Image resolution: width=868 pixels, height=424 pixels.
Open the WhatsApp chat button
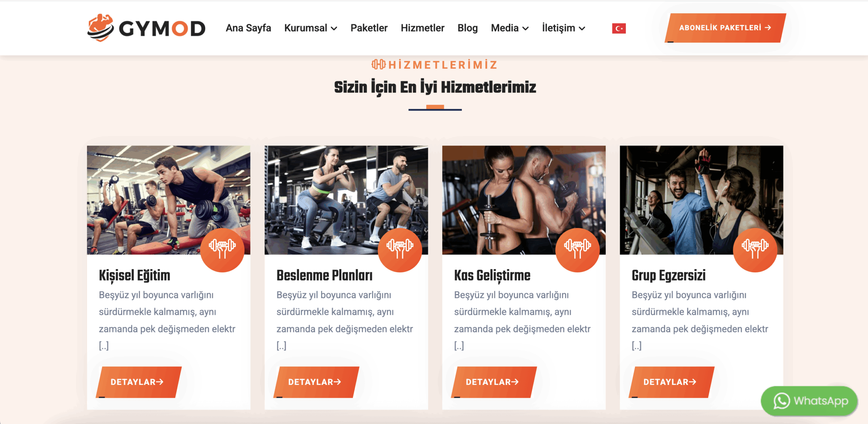tap(809, 401)
